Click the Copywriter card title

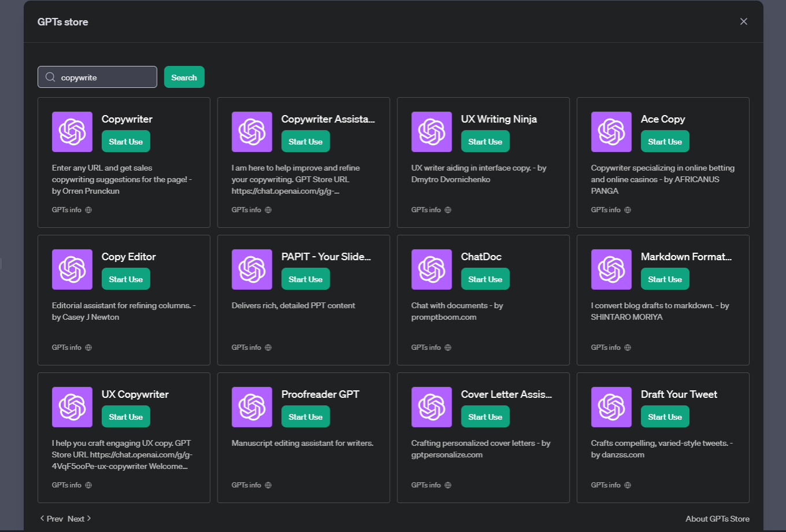pyautogui.click(x=127, y=119)
